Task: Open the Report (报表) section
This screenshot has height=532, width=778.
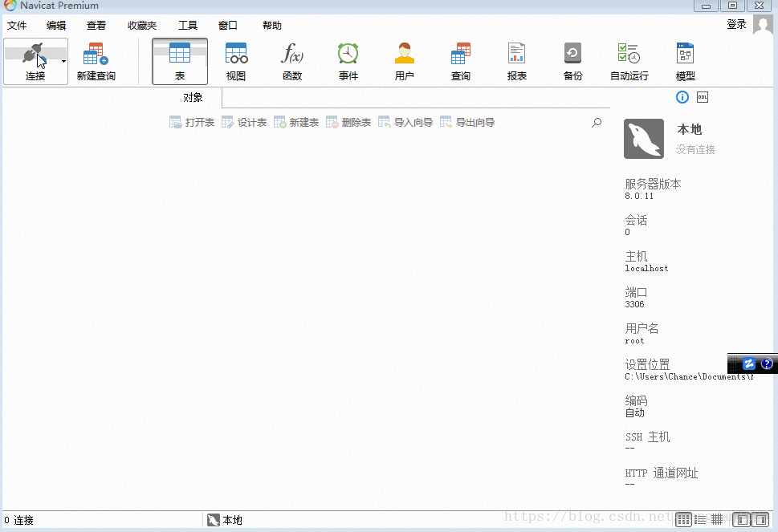Action: point(516,62)
